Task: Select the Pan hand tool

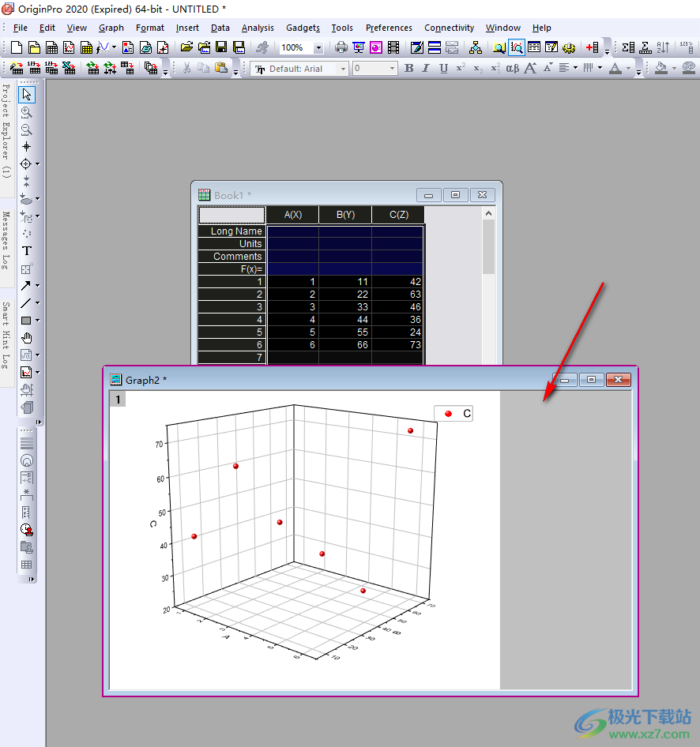Action: [x=26, y=338]
